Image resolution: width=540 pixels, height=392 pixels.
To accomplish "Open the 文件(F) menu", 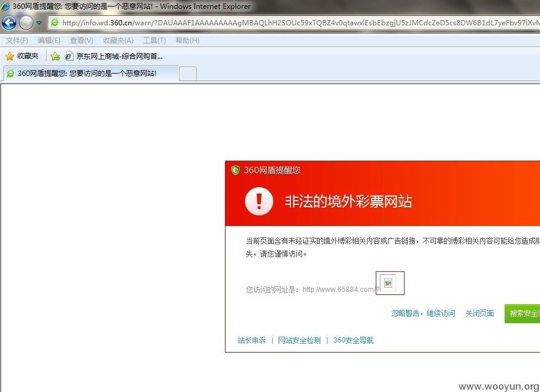I will point(17,41).
